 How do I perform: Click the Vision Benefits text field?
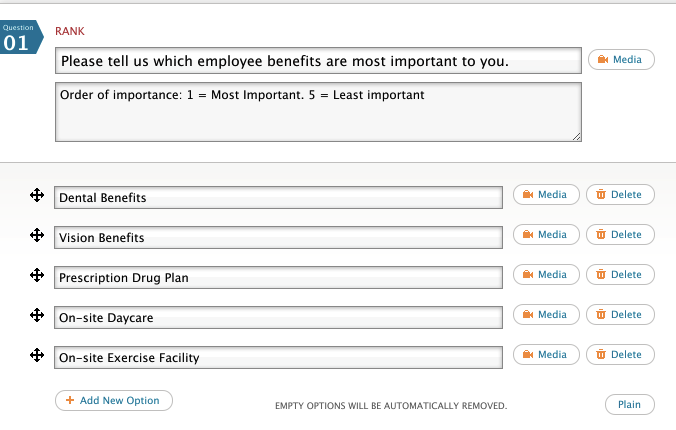[x=278, y=238]
